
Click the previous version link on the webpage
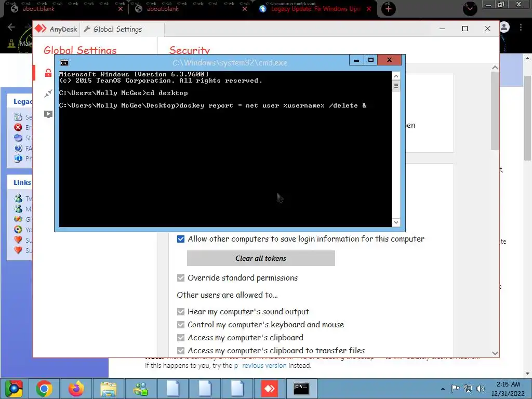point(261,365)
